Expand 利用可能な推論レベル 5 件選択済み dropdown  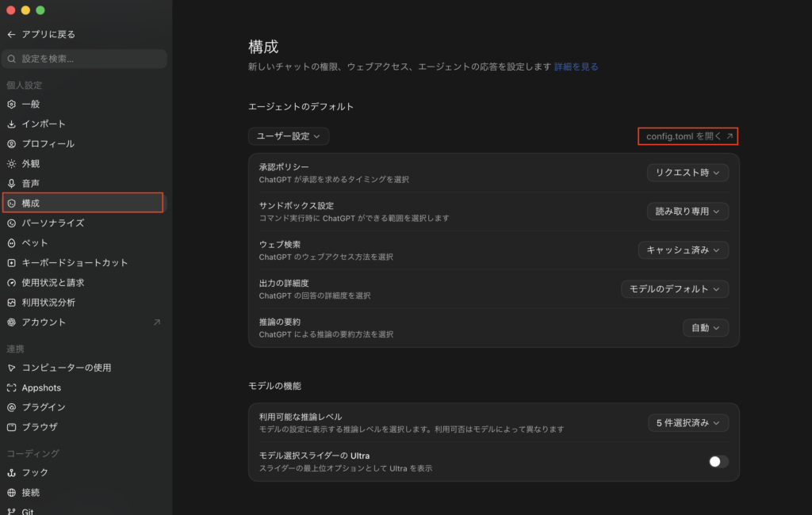[688, 423]
